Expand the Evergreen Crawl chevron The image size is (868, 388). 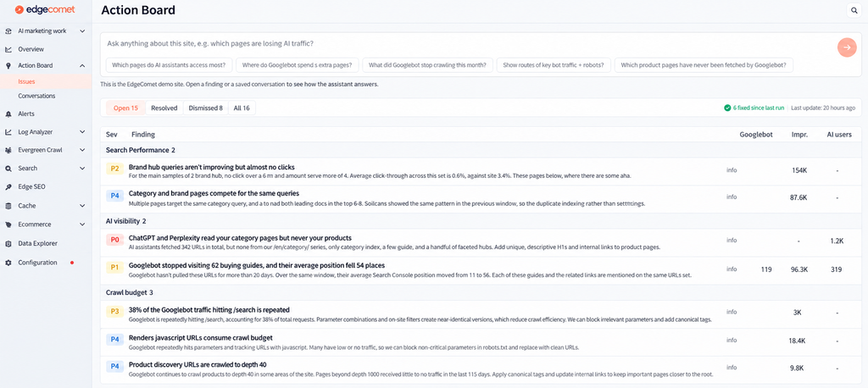point(82,150)
